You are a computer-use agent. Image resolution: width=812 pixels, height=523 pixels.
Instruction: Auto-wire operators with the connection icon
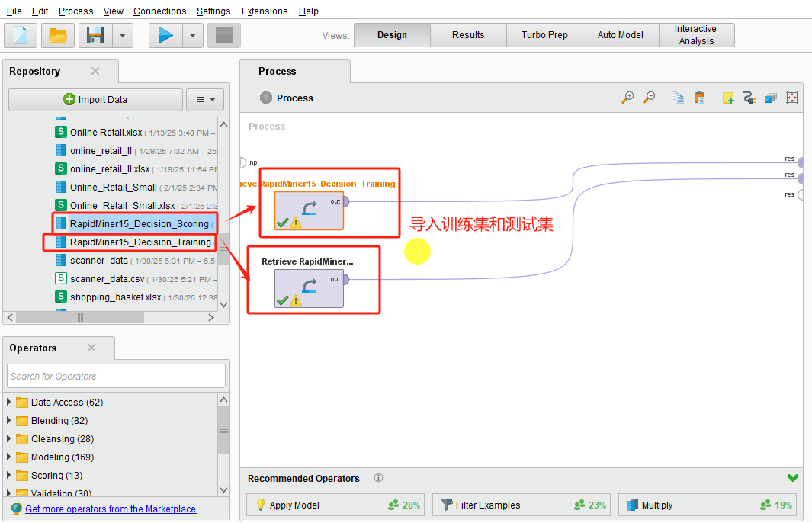[749, 98]
